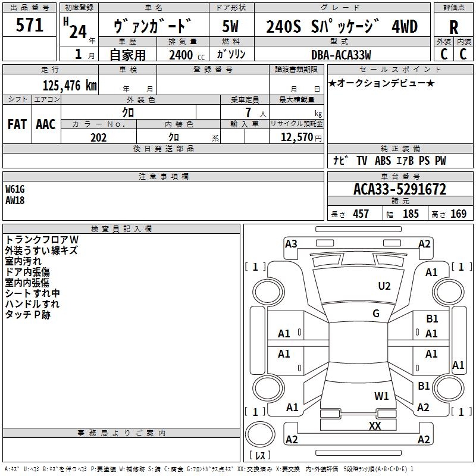476x476 pixels.
Task: Select the height value 169
Action: [458, 214]
